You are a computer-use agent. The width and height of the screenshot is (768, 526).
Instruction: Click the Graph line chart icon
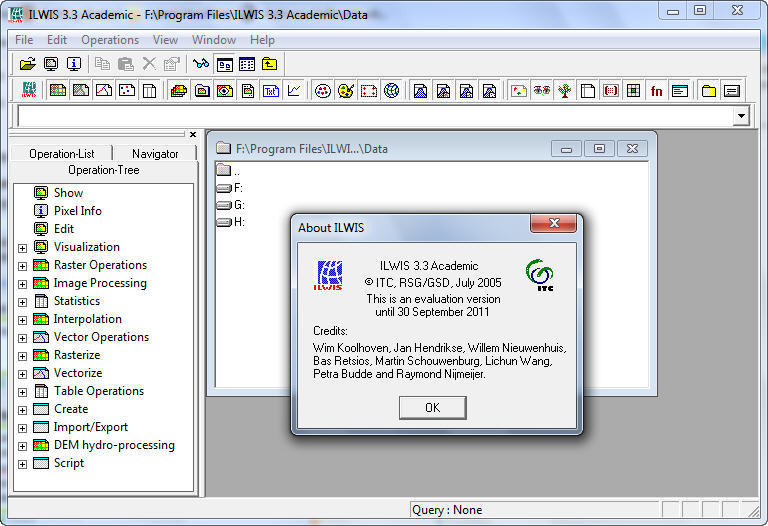point(294,90)
